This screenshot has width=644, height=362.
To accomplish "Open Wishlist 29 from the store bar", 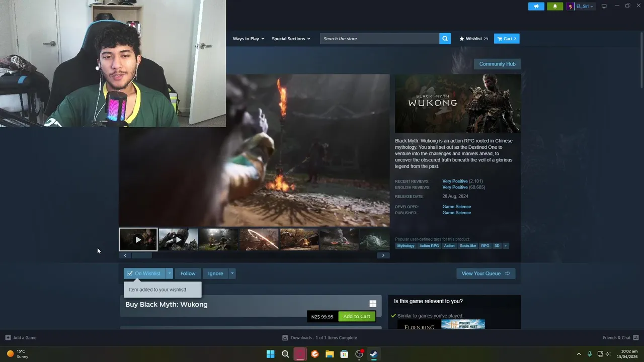I will (473, 39).
